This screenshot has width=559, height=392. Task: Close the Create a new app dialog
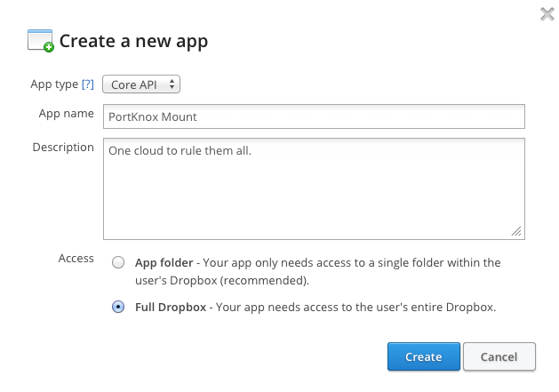(x=547, y=14)
